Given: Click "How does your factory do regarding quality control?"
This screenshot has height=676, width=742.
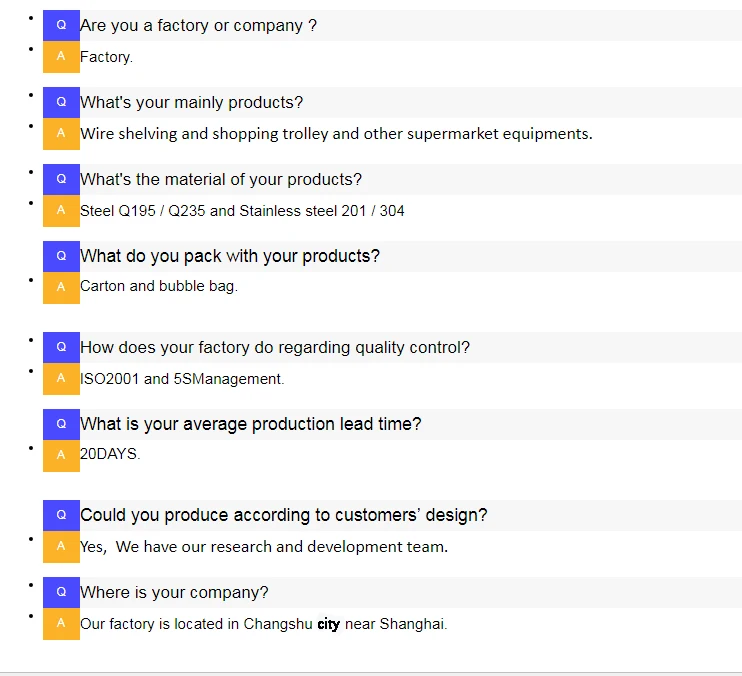Looking at the screenshot, I should click(275, 347).
